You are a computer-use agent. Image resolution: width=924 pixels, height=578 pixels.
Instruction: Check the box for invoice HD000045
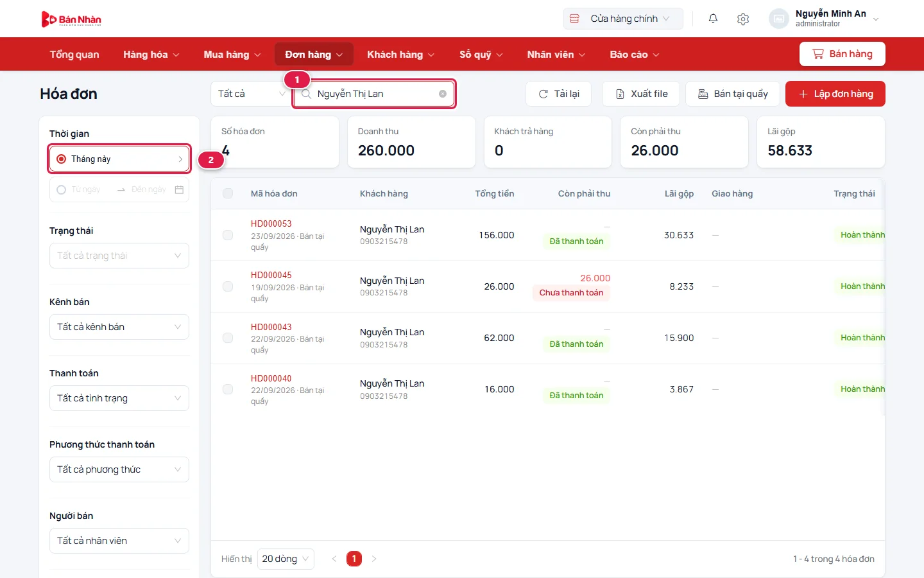(228, 286)
